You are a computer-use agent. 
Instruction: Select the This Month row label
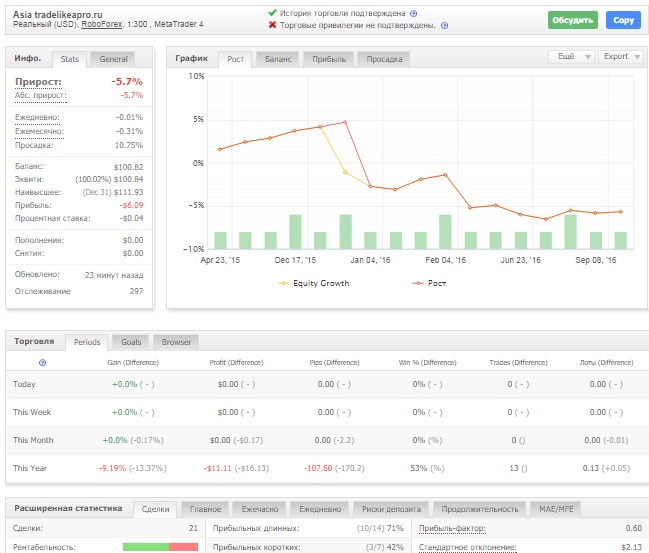[x=33, y=440]
